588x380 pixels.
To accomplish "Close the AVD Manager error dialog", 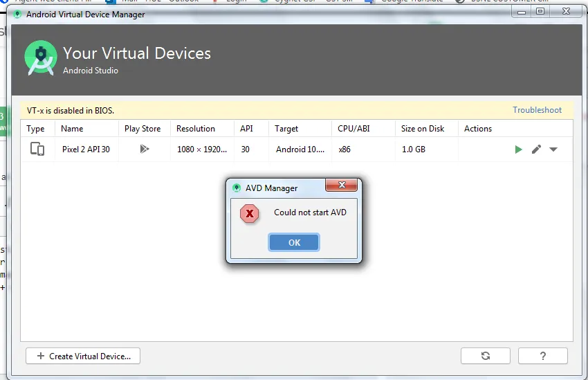I will click(x=341, y=185).
